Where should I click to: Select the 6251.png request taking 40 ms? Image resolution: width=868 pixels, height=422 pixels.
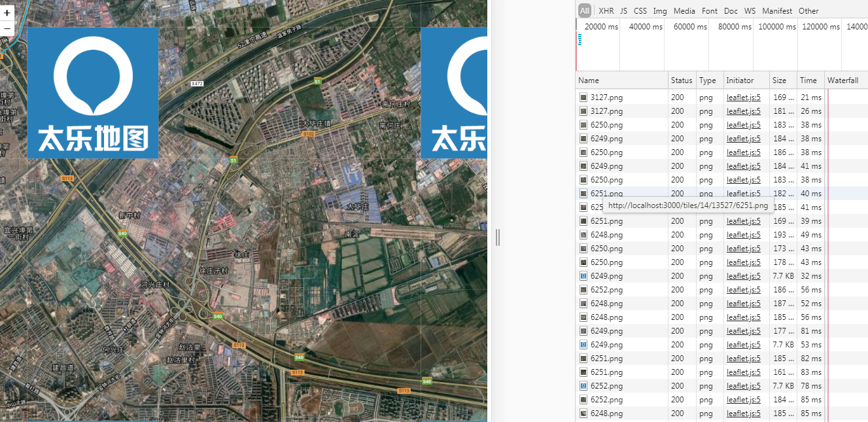pyautogui.click(x=721, y=194)
